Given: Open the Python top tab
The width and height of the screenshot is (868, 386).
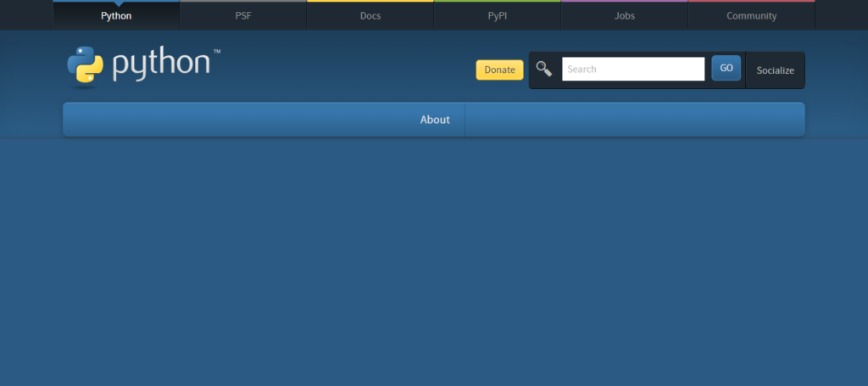Looking at the screenshot, I should 116,15.
